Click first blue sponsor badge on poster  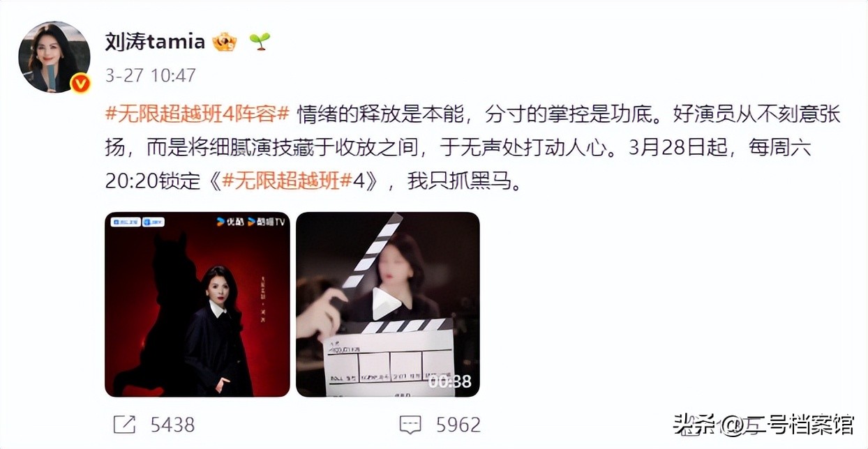(126, 222)
